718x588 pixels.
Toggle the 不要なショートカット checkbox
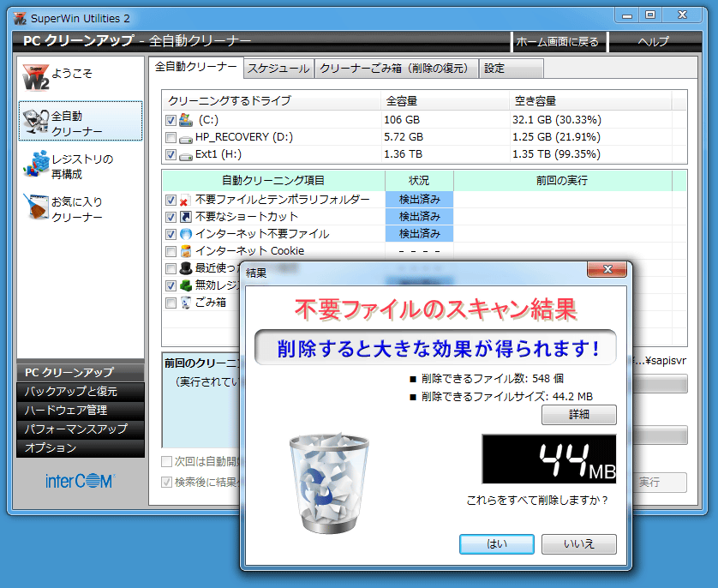point(171,217)
